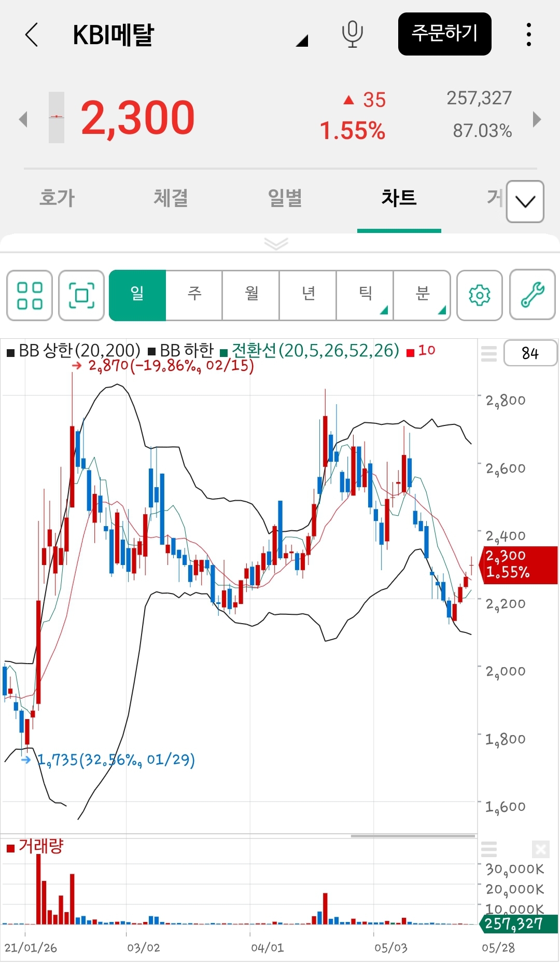The width and height of the screenshot is (560, 964).
Task: Select the 주 weekly period button
Action: [194, 295]
